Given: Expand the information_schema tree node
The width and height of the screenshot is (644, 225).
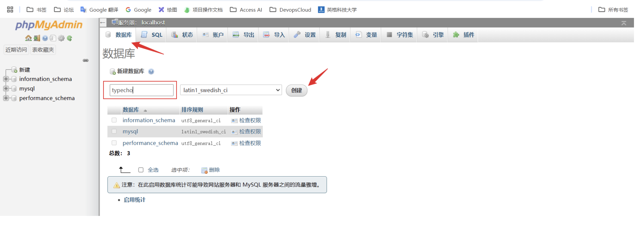Looking at the screenshot, I should pos(6,79).
